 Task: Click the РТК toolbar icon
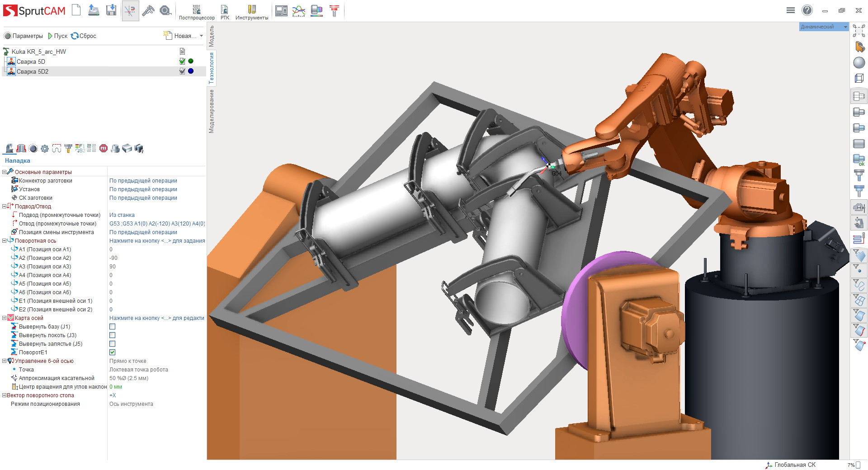click(x=225, y=12)
